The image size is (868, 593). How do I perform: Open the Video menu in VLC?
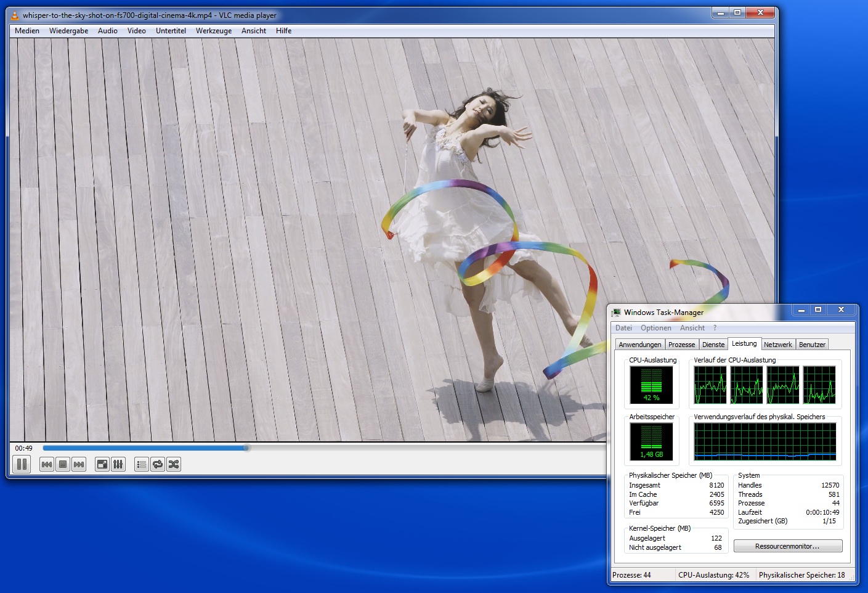pos(137,31)
